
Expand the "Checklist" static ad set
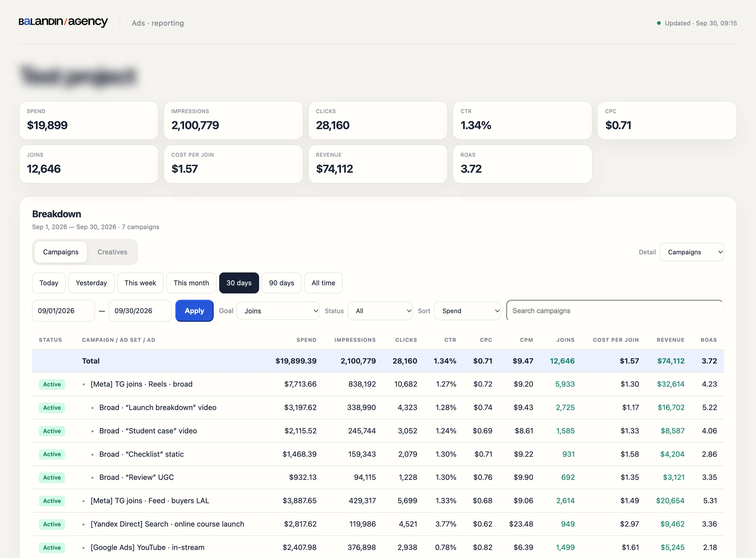coord(93,454)
